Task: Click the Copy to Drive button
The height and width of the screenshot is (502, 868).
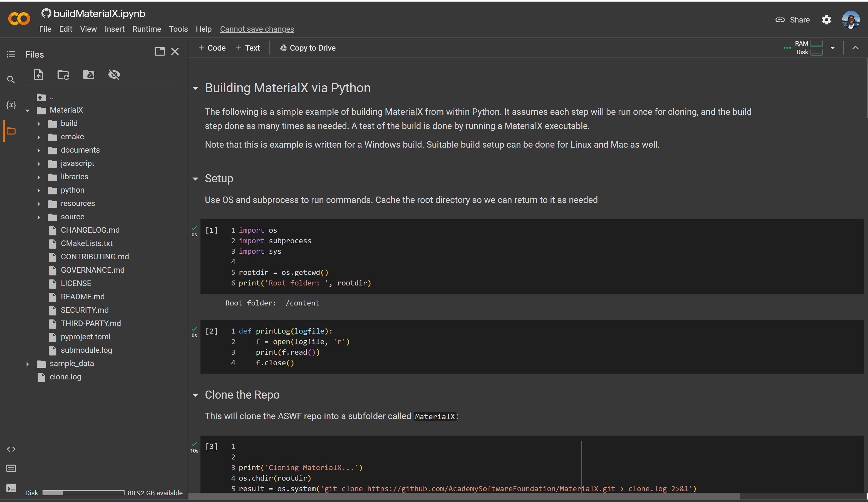Action: pos(307,48)
